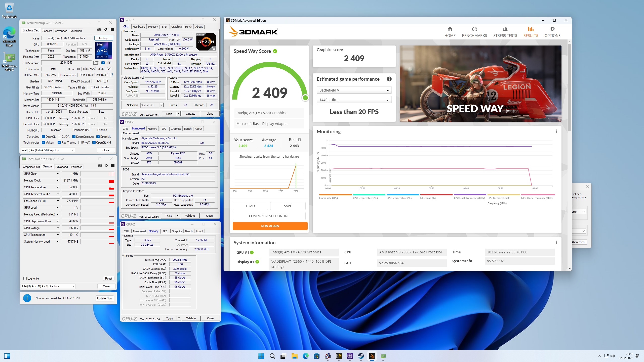Screen dimensions: 644x362
Task: Click the Reset button in the GPU-Z Sensors window
Action: [x=108, y=279]
